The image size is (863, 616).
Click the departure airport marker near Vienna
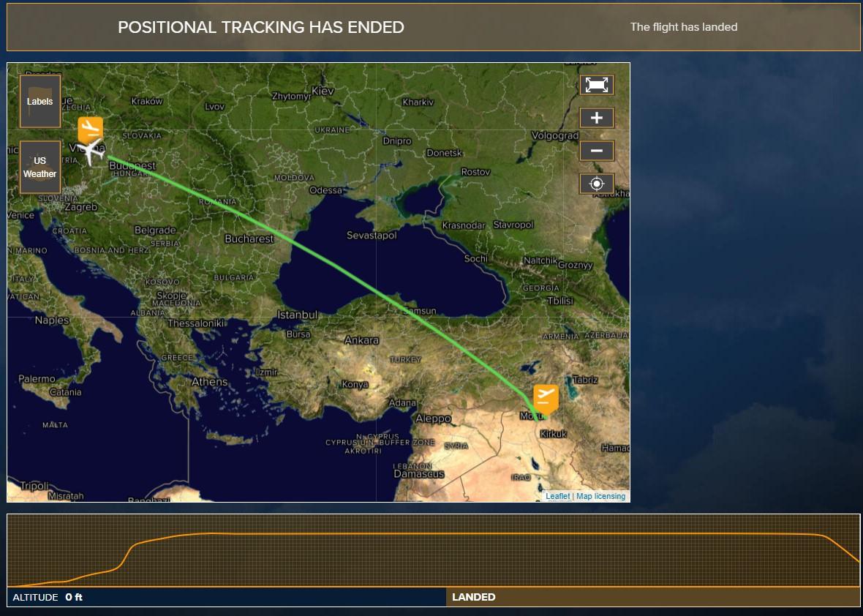(91, 129)
